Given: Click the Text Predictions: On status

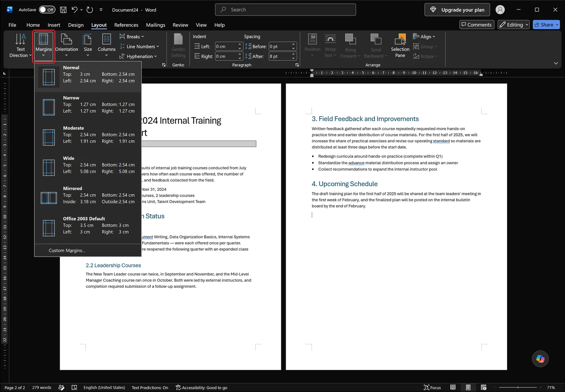Looking at the screenshot, I should [150, 388].
